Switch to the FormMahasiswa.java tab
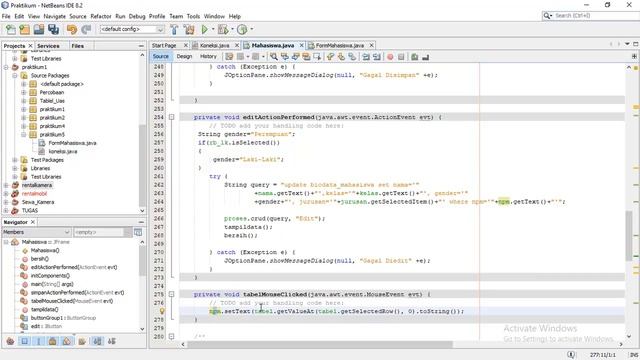 click(340, 45)
